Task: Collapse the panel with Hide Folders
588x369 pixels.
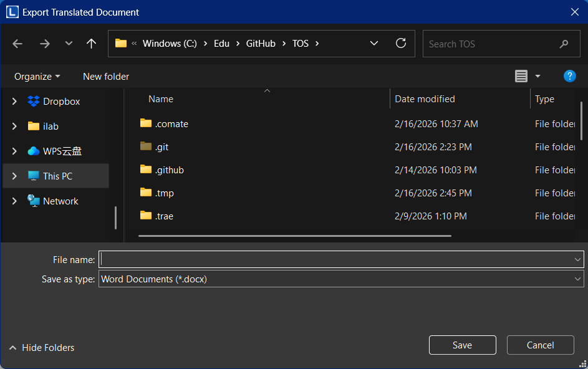Action: (42, 348)
